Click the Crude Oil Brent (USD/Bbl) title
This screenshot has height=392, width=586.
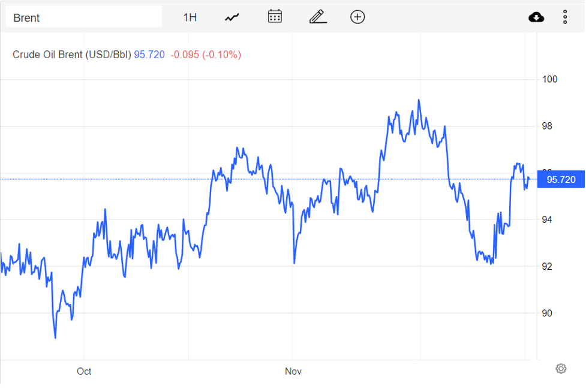72,55
